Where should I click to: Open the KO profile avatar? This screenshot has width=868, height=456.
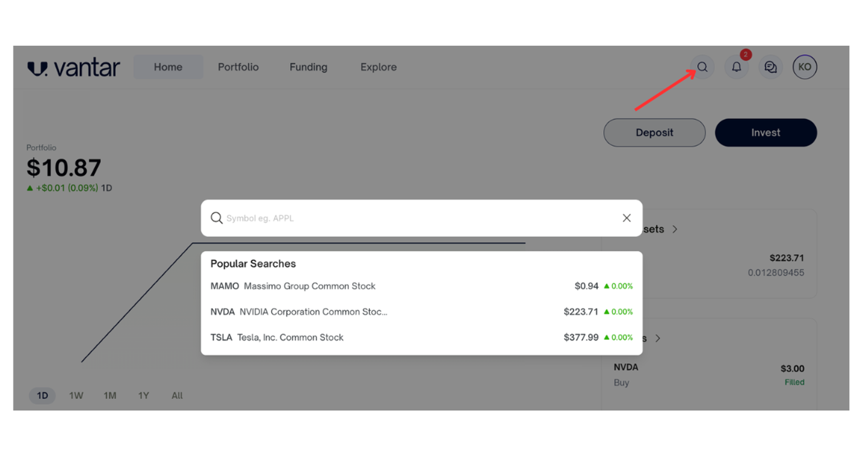click(x=805, y=67)
